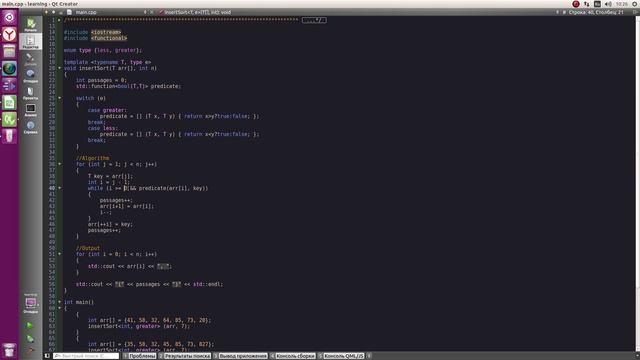Open the Design mode icon
The width and height of the screenshot is (640, 360).
click(x=31, y=59)
